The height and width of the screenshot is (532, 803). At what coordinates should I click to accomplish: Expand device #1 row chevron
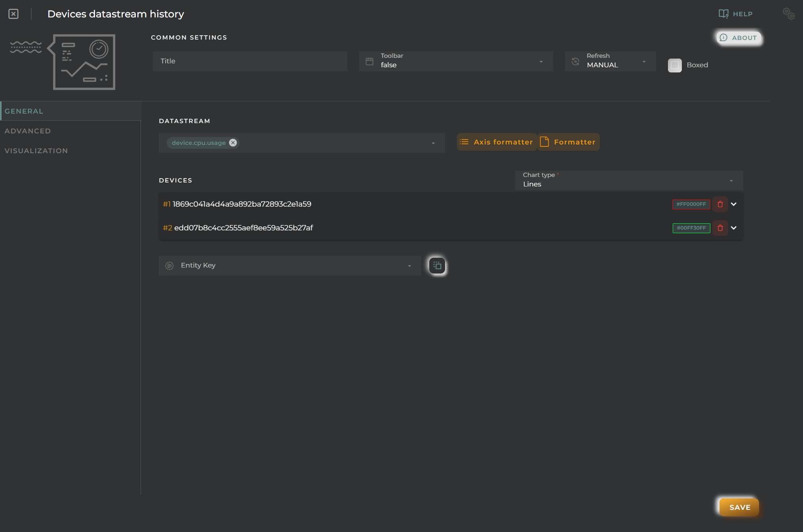tap(734, 203)
